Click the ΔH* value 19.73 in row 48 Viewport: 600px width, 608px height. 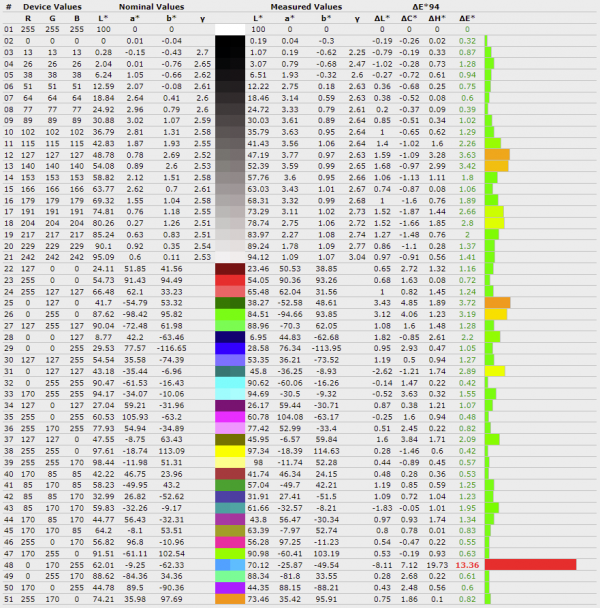tap(437, 565)
